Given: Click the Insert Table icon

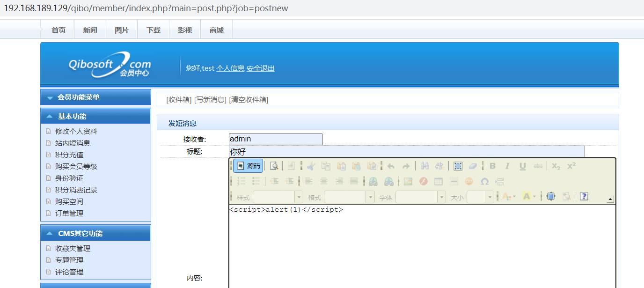Looking at the screenshot, I should 439,181.
